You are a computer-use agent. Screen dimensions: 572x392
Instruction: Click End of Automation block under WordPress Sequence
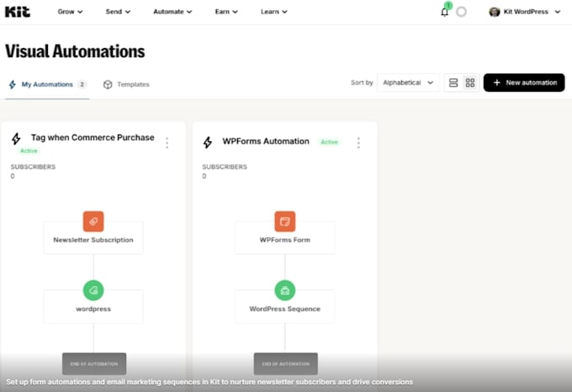(x=286, y=363)
